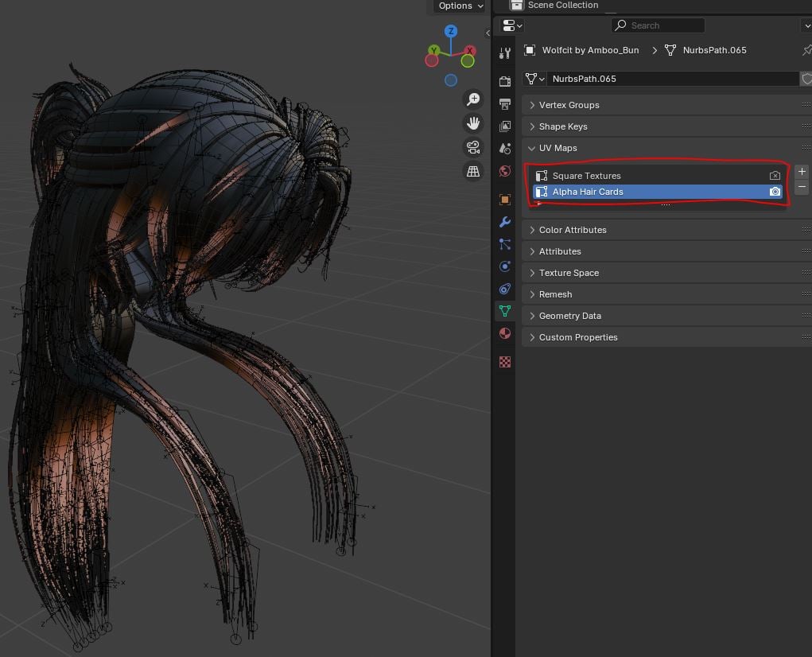812x657 pixels.
Task: Open the Render properties tab
Action: (505, 82)
